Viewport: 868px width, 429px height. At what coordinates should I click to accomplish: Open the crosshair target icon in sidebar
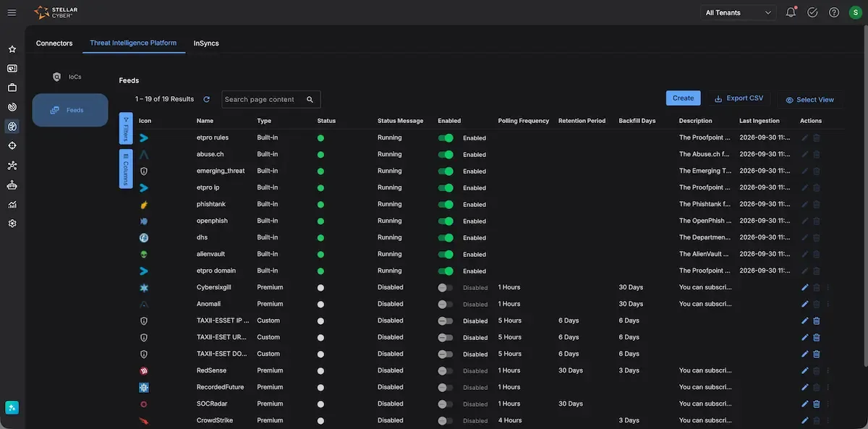tap(12, 145)
